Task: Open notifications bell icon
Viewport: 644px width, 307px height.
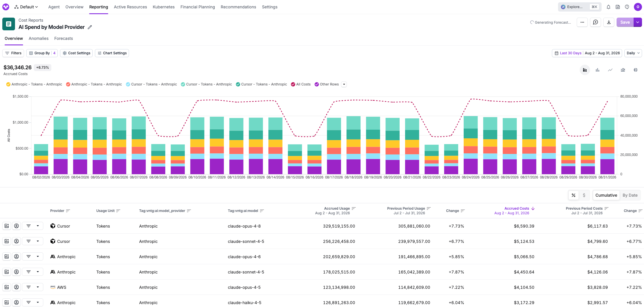Action: click(609, 7)
